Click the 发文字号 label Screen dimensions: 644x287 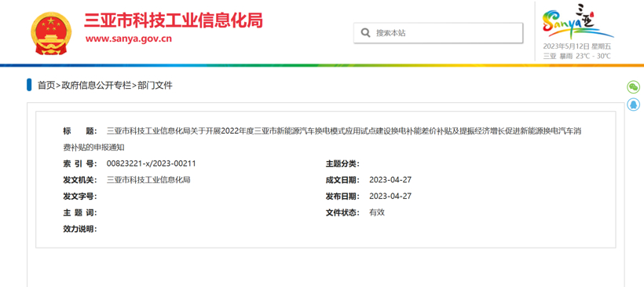pyautogui.click(x=80, y=196)
